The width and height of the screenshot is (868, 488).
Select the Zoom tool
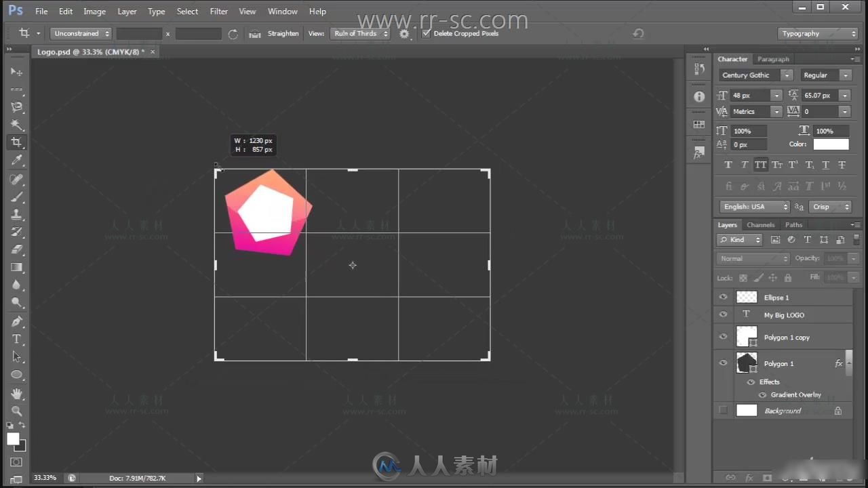(17, 411)
